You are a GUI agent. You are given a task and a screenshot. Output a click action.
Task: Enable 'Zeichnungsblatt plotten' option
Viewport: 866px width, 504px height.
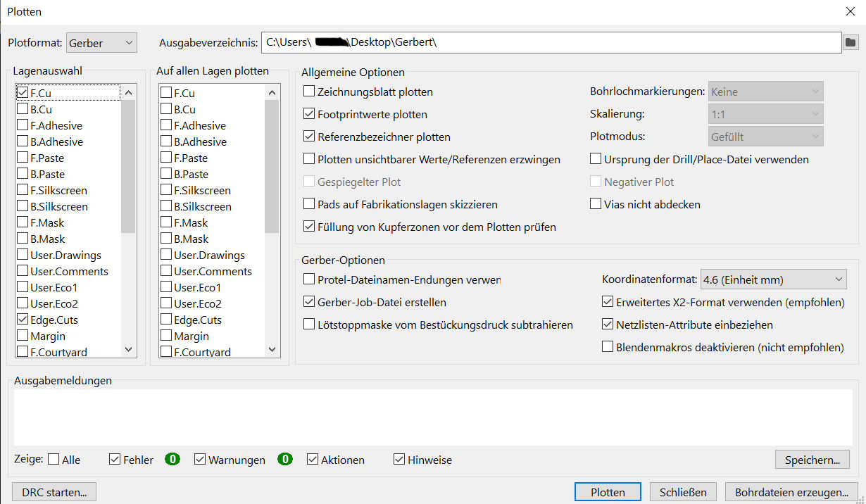click(309, 92)
